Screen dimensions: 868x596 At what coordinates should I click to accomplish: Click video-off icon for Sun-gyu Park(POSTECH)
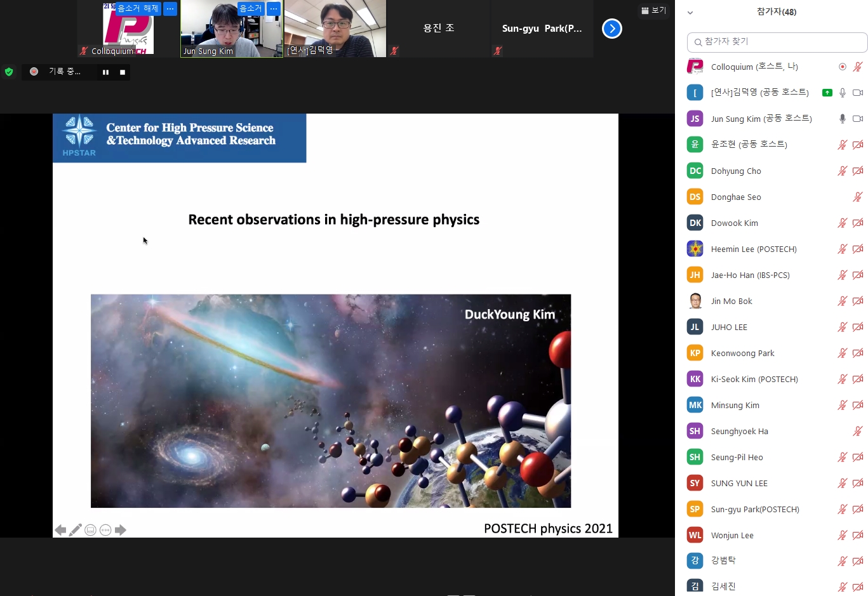tap(858, 509)
